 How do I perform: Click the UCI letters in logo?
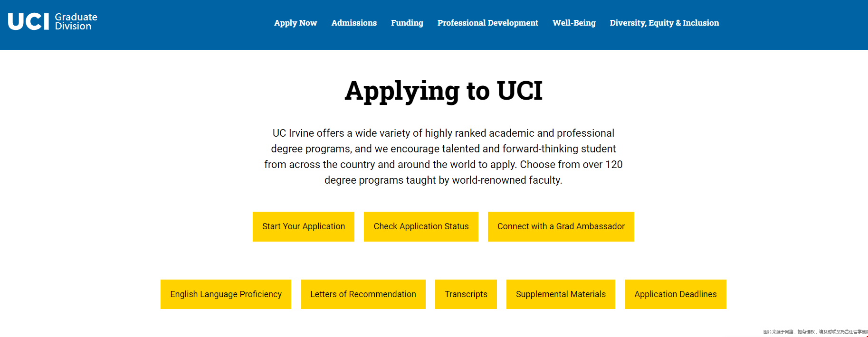click(29, 22)
